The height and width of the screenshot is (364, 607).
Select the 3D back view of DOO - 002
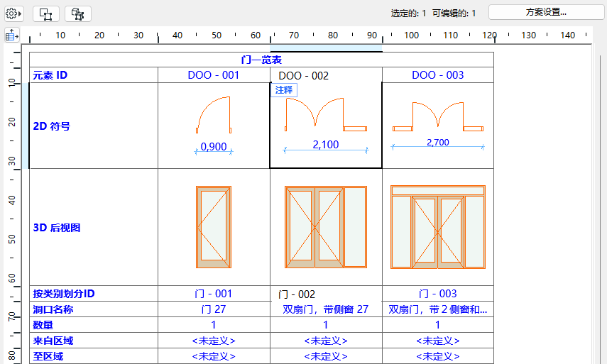click(x=326, y=227)
